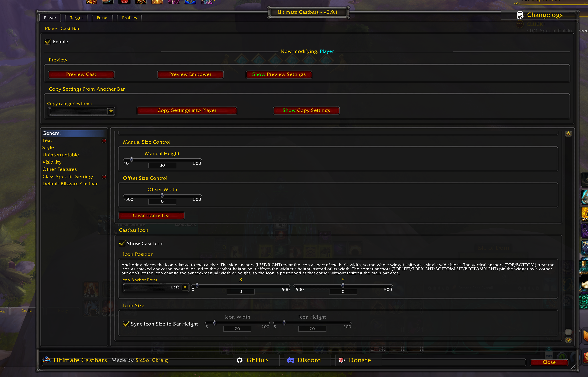Click the 'Ultimate Castbars - v0.9.1' title
The image size is (588, 377).
click(x=308, y=12)
